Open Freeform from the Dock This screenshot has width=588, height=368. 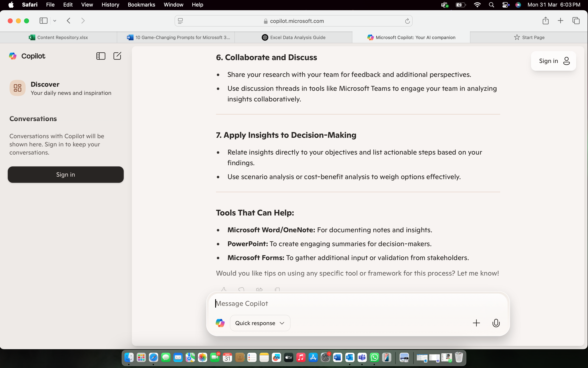click(276, 358)
